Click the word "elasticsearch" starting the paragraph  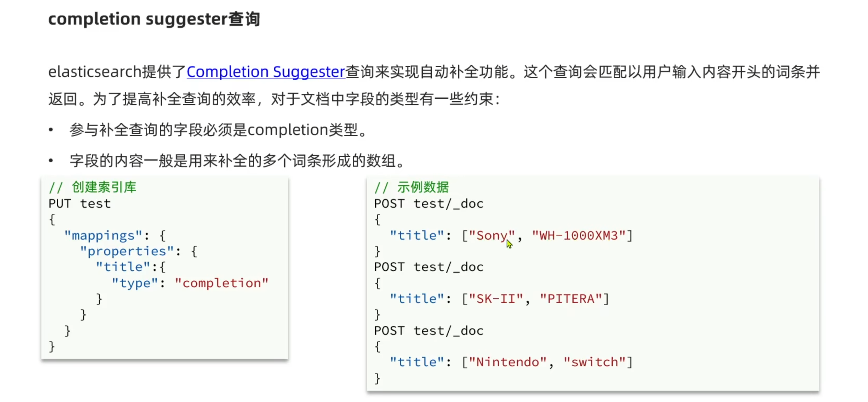95,72
